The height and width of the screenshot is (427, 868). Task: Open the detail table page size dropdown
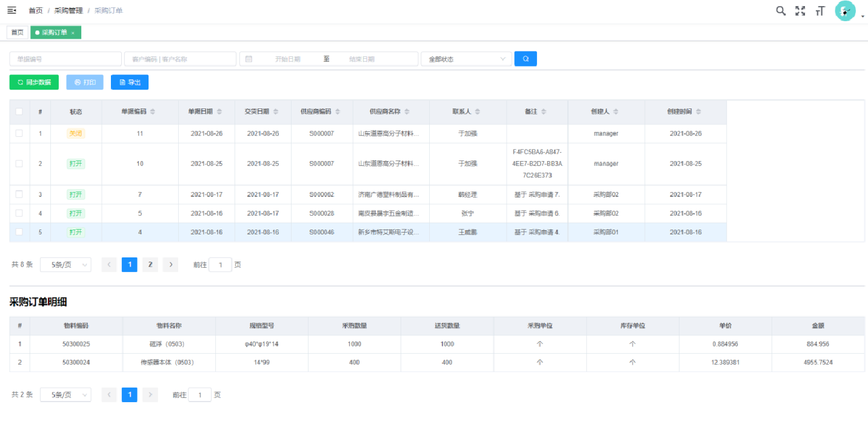coord(65,395)
